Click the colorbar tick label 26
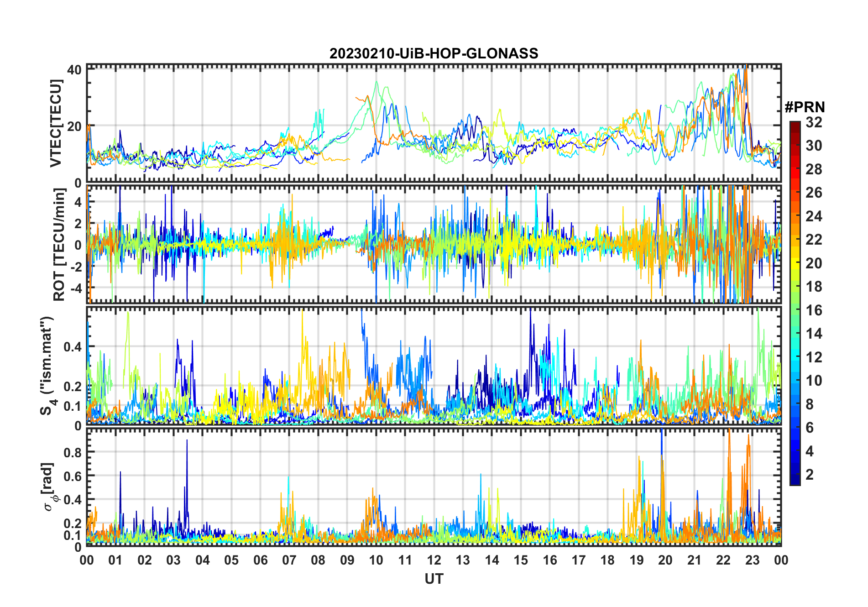The width and height of the screenshot is (868, 607). 814,193
